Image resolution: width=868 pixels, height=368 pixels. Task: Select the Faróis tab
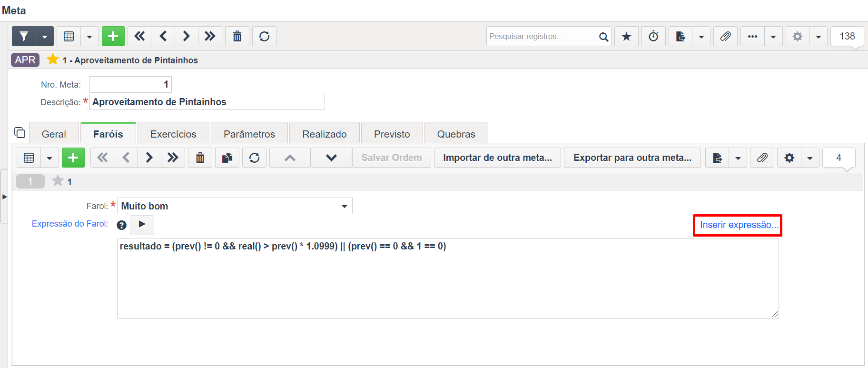(x=108, y=134)
